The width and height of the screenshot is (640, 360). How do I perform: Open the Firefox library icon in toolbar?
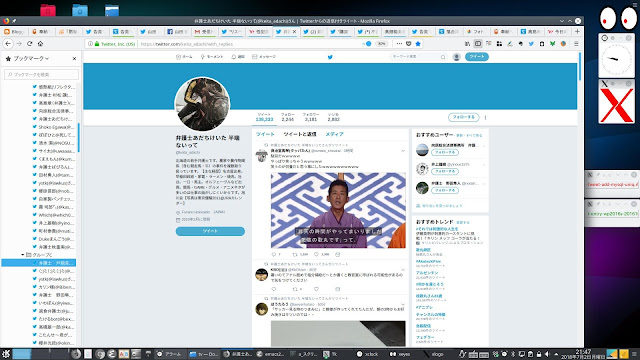tap(467, 44)
